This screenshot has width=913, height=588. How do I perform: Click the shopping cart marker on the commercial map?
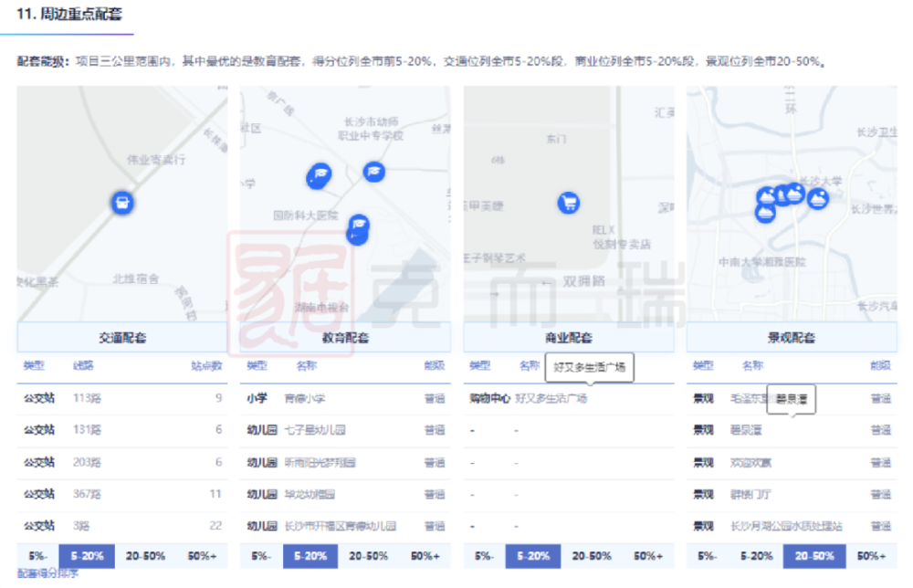click(570, 203)
